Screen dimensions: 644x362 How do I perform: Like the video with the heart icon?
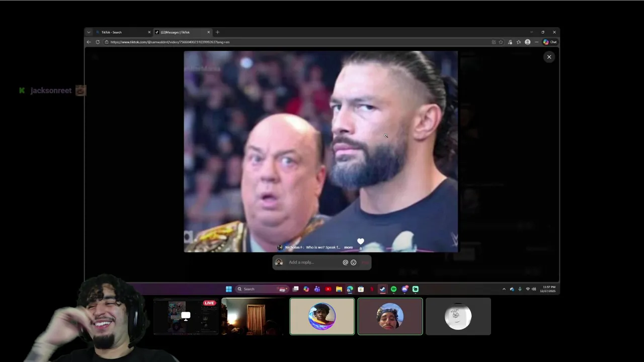[360, 241]
